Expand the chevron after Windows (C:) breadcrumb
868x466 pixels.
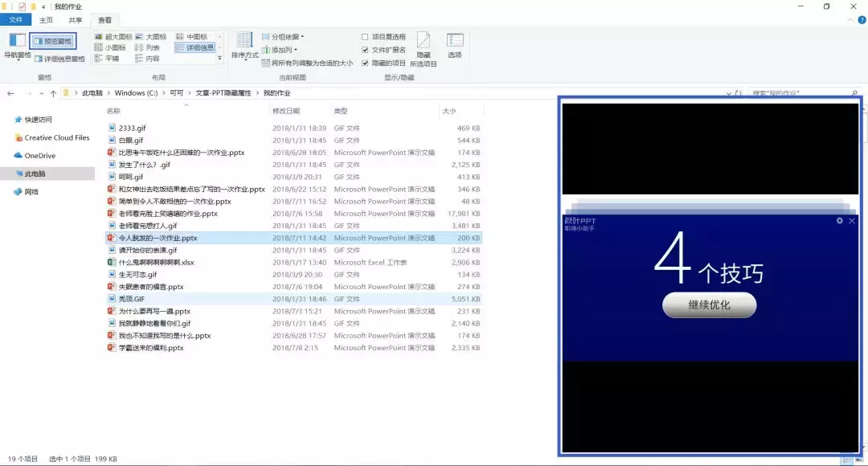[164, 93]
